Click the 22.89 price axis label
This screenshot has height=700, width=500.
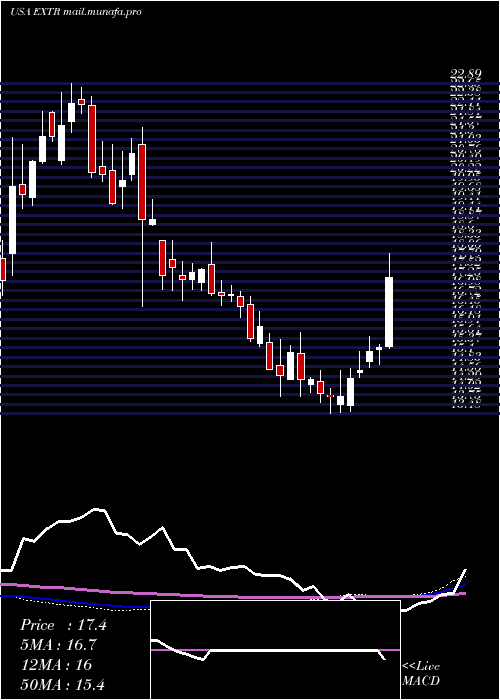pos(466,76)
